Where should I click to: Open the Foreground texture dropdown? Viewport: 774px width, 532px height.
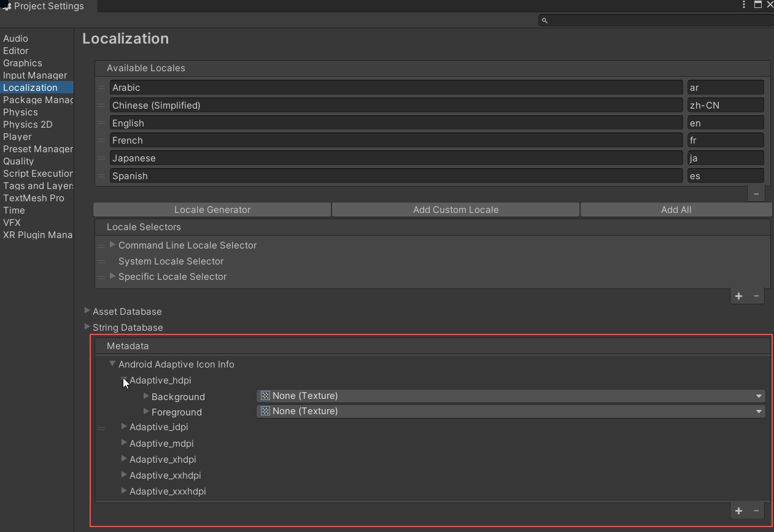click(759, 412)
